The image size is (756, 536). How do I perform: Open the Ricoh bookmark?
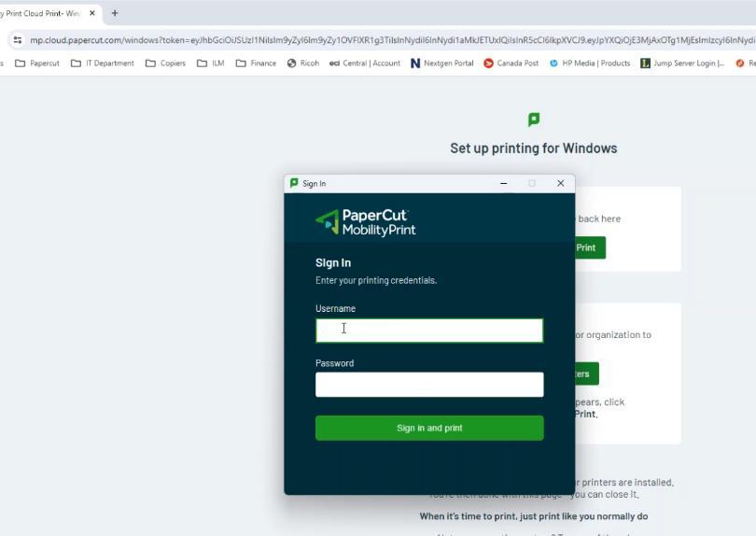coord(303,63)
